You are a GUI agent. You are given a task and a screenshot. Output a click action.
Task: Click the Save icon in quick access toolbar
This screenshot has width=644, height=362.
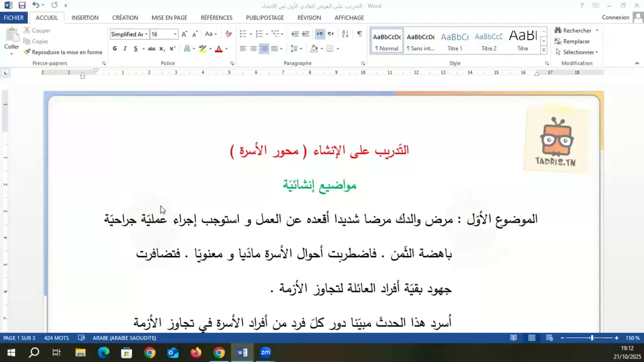tap(22, 5)
